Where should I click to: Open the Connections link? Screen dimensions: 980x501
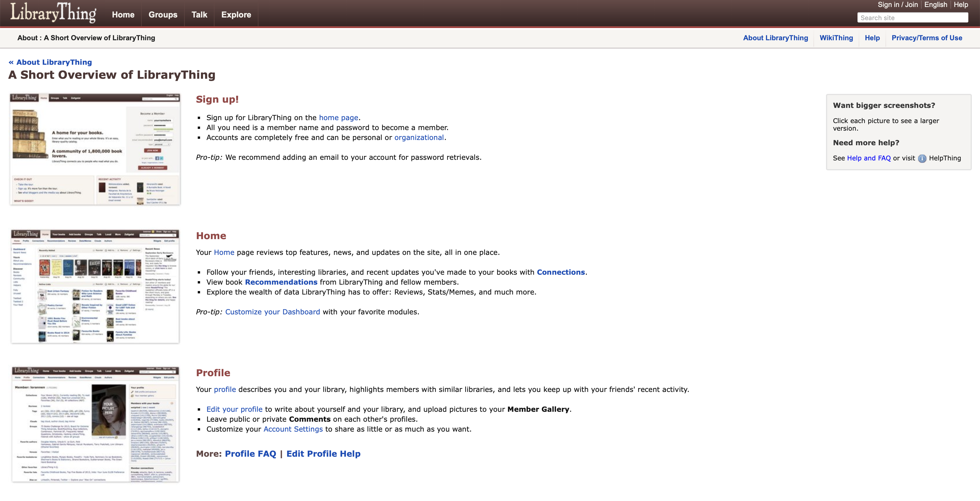tap(561, 272)
